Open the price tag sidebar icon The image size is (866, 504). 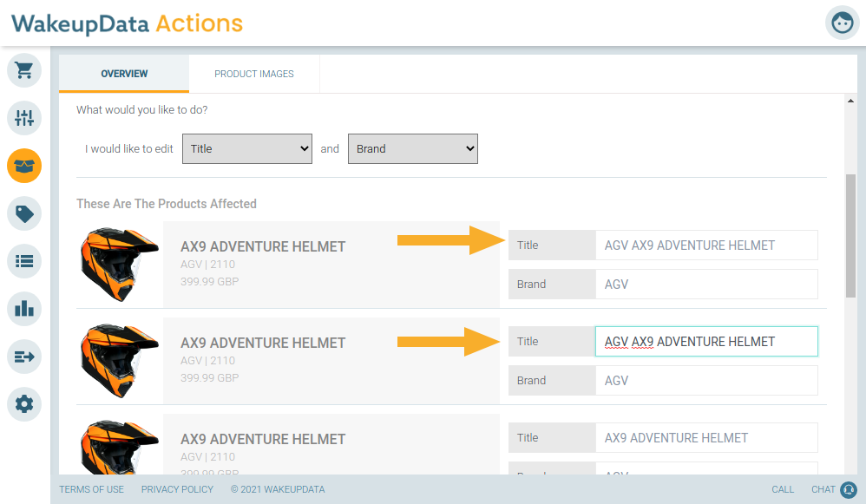click(x=24, y=213)
